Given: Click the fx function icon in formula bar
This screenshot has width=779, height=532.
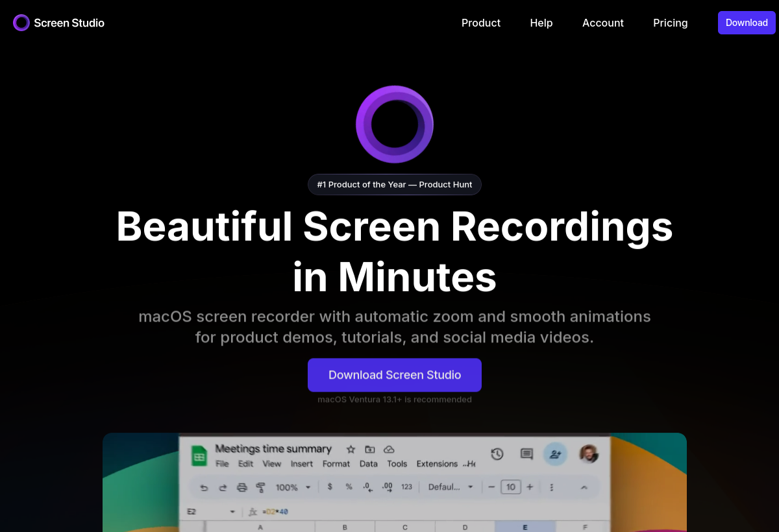Looking at the screenshot, I should 253,512.
